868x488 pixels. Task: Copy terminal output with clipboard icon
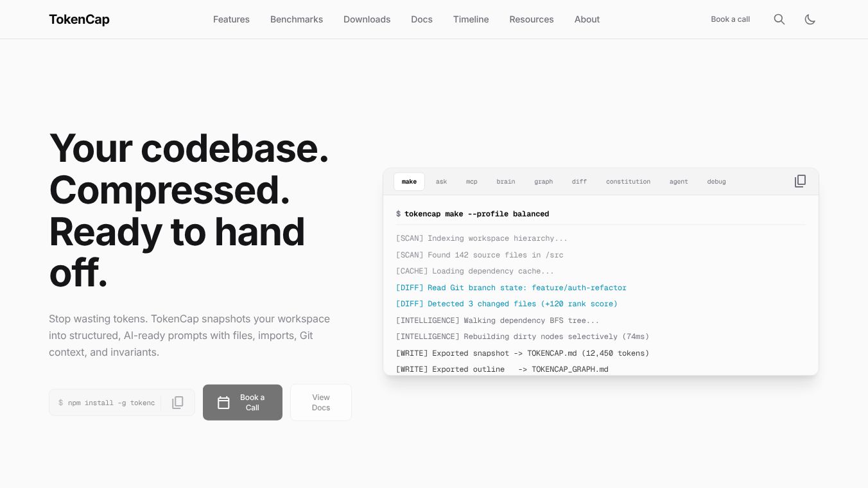(x=800, y=181)
